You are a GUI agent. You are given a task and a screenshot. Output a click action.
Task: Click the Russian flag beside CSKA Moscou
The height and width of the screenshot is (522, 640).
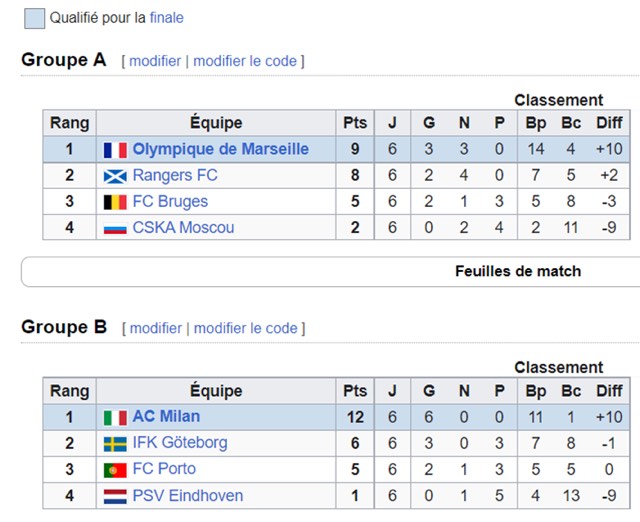point(115,228)
